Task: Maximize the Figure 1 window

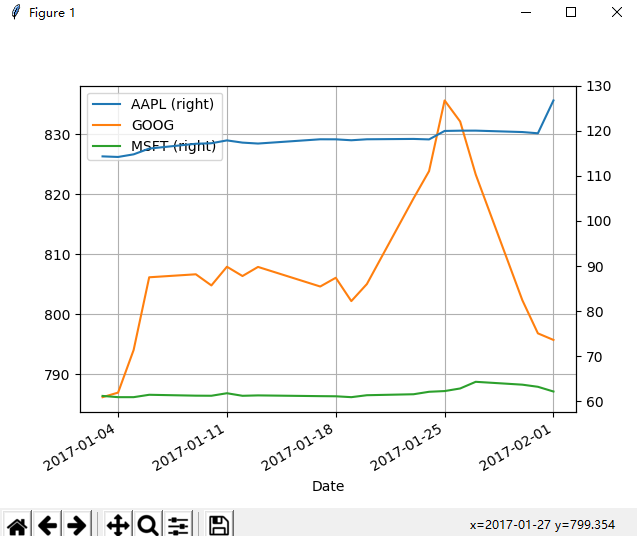Action: click(571, 13)
